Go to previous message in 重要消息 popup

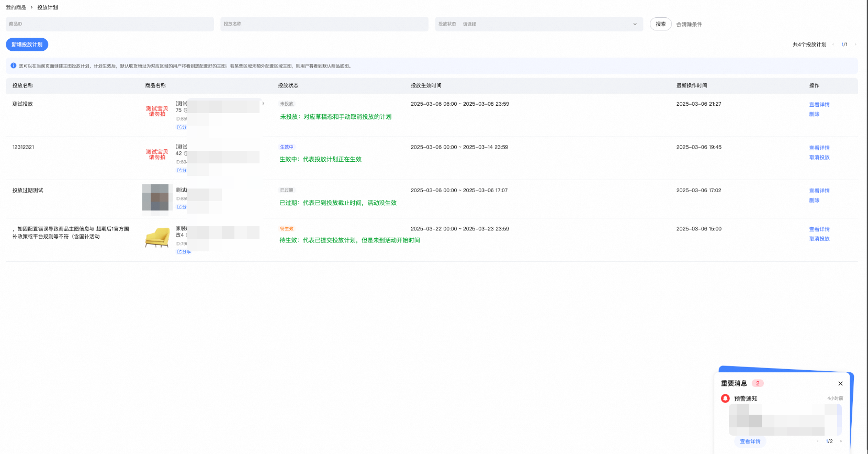pos(818,441)
